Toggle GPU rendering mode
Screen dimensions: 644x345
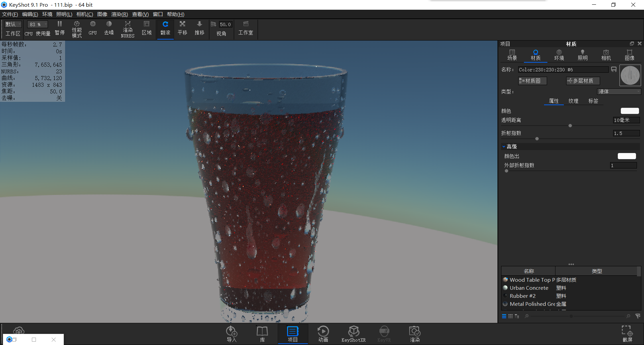93,28
